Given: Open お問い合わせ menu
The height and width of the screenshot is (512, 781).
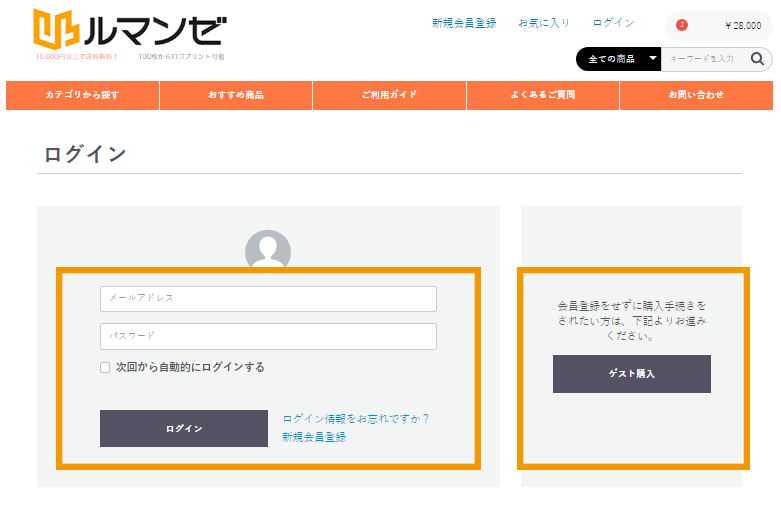Looking at the screenshot, I should [696, 95].
